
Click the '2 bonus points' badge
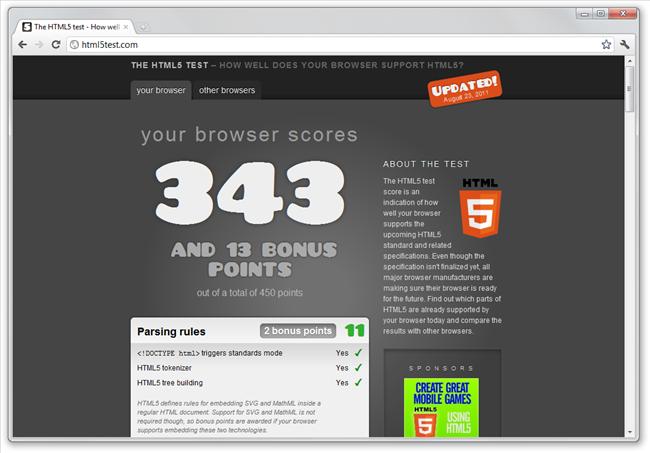click(x=298, y=331)
